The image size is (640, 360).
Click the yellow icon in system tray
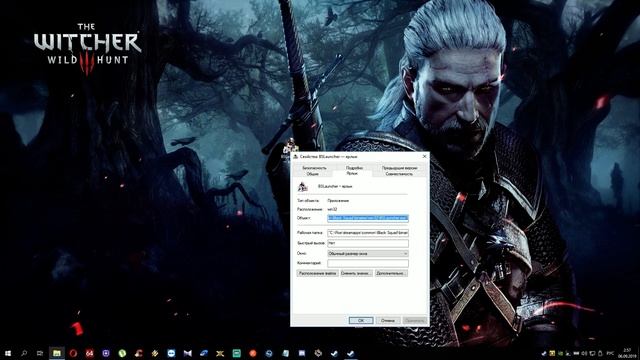click(552, 353)
